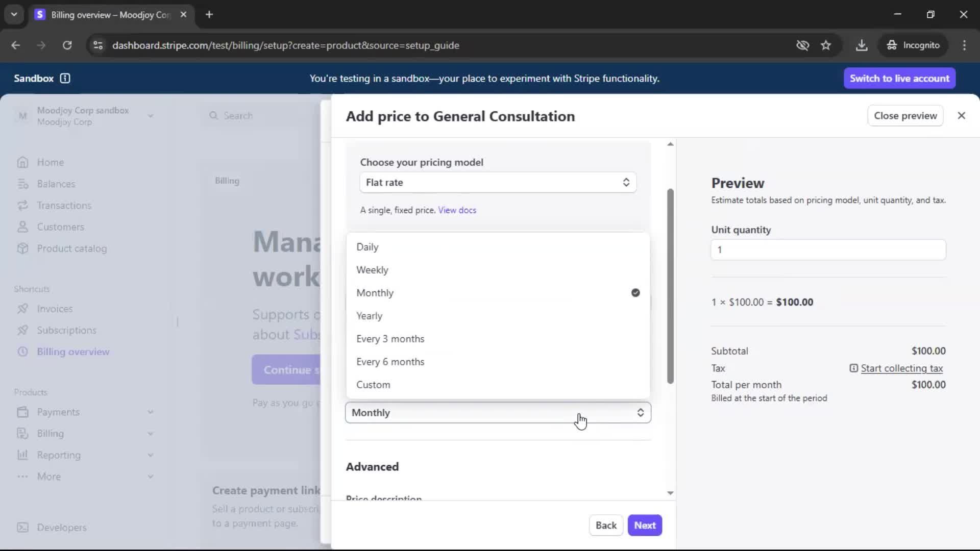Image resolution: width=980 pixels, height=551 pixels.
Task: Click the Home icon in sidebar
Action: 22,162
